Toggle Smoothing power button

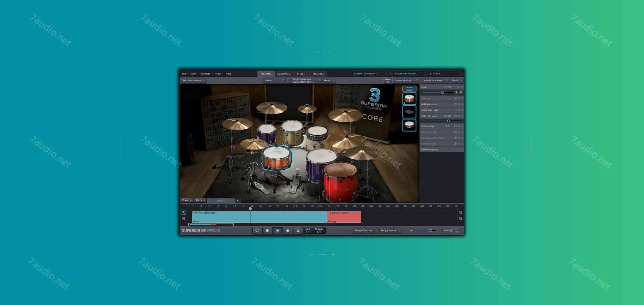pos(455,126)
